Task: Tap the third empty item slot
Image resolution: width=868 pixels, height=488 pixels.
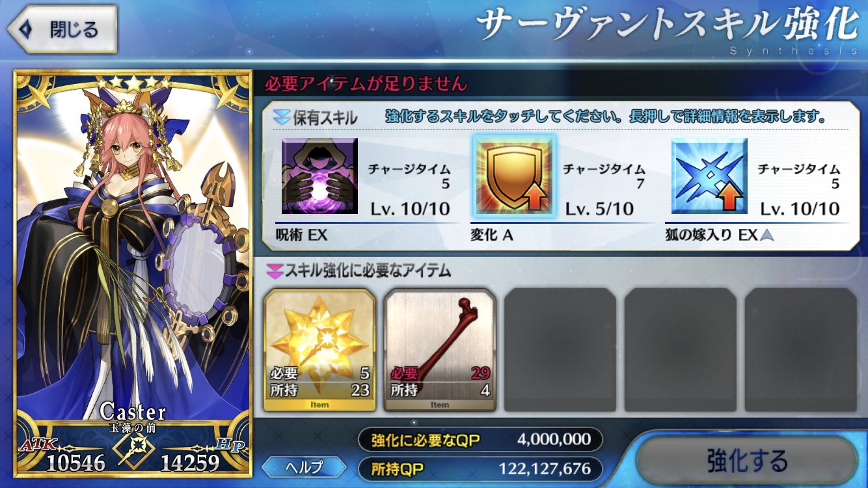Action: click(x=560, y=350)
